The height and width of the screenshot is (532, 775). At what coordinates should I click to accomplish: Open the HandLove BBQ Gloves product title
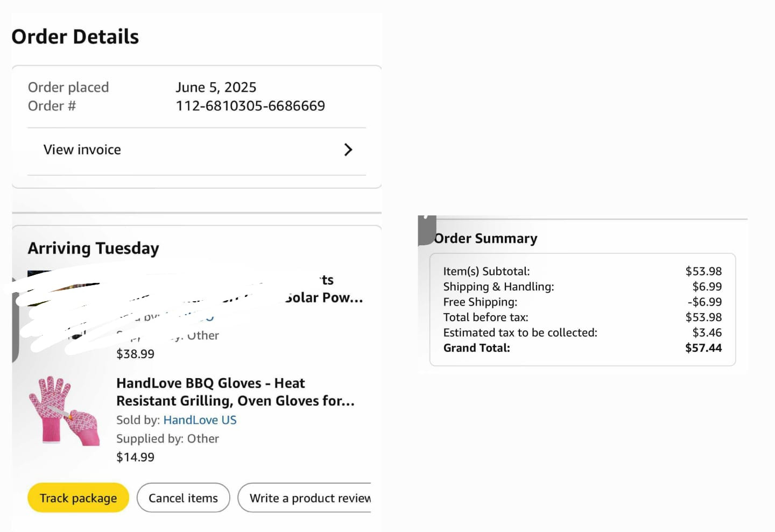pos(235,392)
